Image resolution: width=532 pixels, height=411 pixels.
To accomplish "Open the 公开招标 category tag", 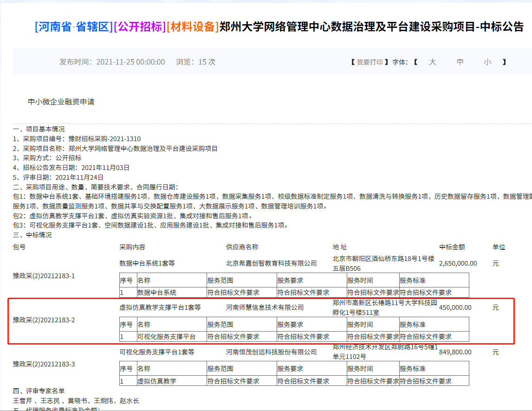I will (140, 27).
